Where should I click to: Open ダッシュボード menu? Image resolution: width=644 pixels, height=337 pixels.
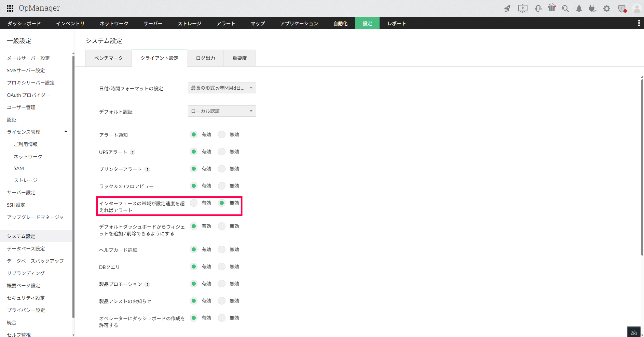coord(24,23)
